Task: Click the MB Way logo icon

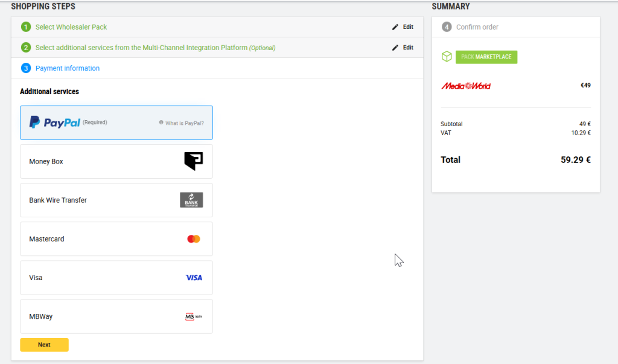Action: pyautogui.click(x=193, y=316)
